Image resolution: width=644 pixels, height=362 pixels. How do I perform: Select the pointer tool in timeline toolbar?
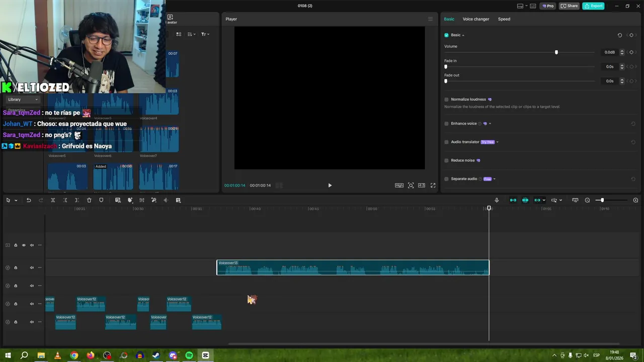(8, 200)
